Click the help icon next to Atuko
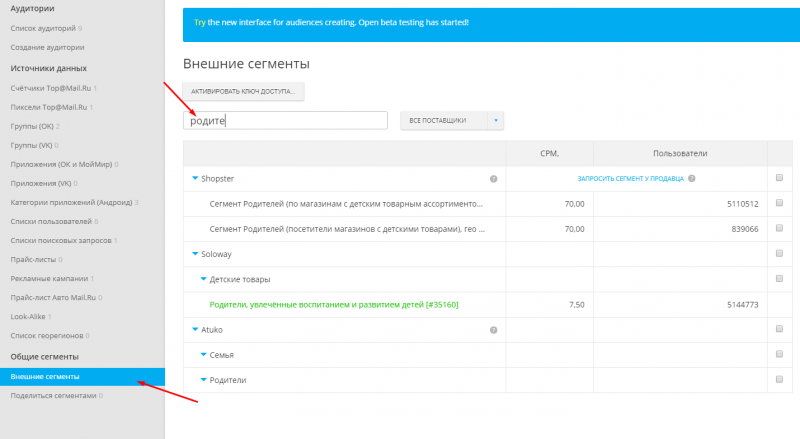Screen dimensions: 800x439 pos(493,330)
